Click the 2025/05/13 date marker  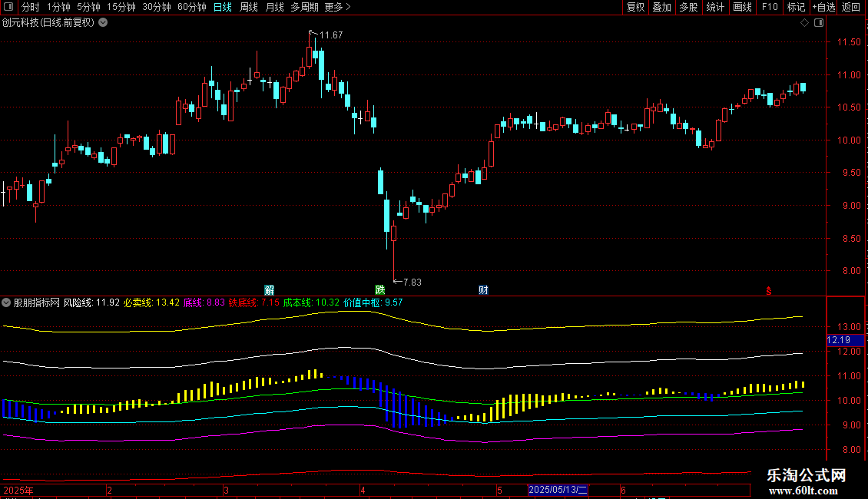tap(557, 490)
